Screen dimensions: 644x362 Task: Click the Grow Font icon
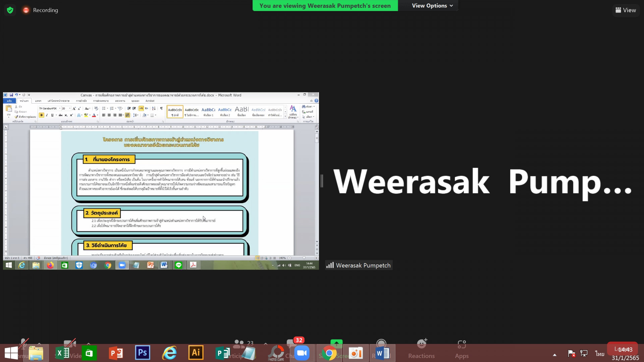click(x=74, y=108)
